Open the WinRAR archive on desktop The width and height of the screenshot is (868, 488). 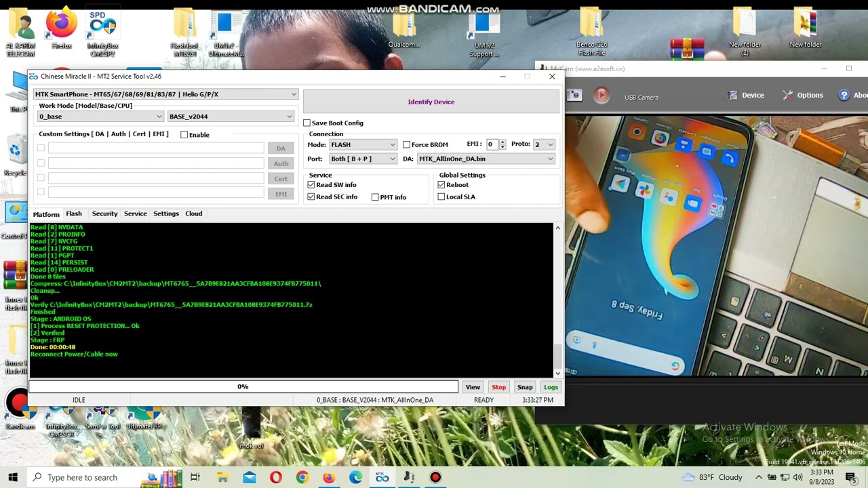(x=687, y=48)
